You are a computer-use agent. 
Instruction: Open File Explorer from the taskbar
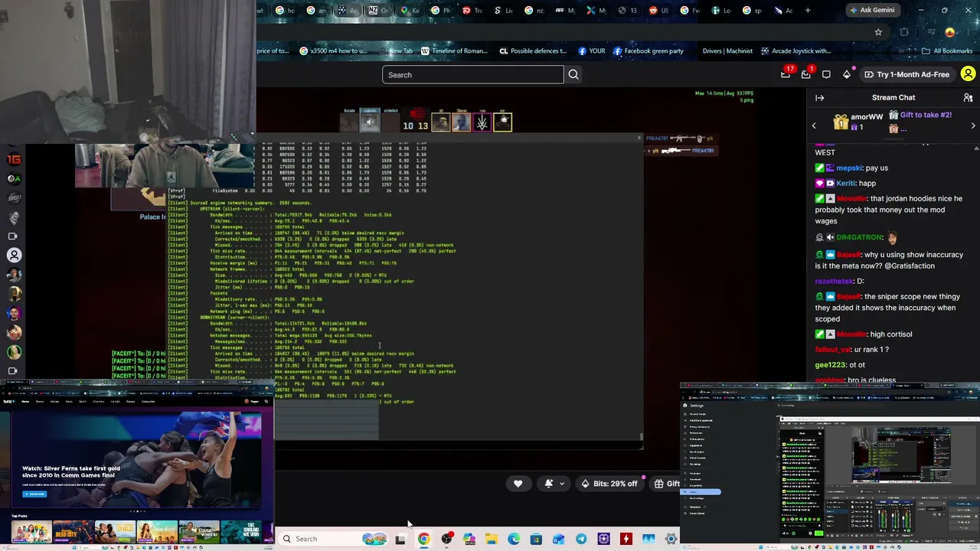coord(491,539)
